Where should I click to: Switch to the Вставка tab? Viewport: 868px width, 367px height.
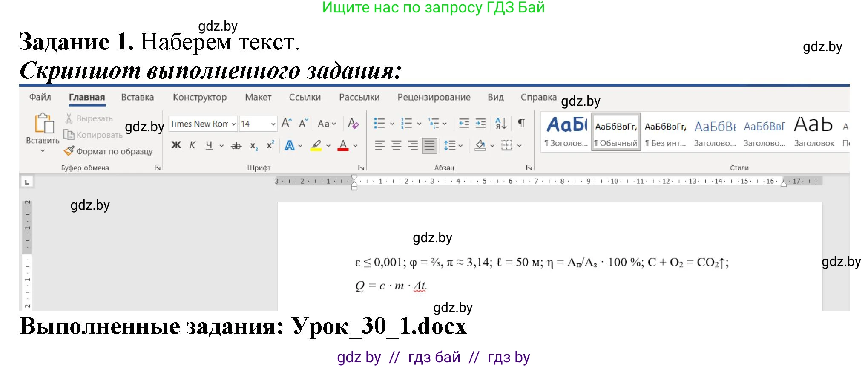tap(137, 97)
